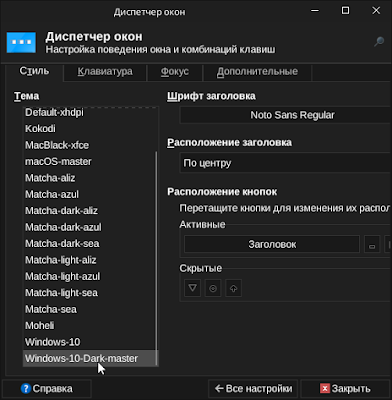Image resolution: width=392 pixels, height=400 pixels.
Task: Open the Дополнительные tab
Action: 257,72
